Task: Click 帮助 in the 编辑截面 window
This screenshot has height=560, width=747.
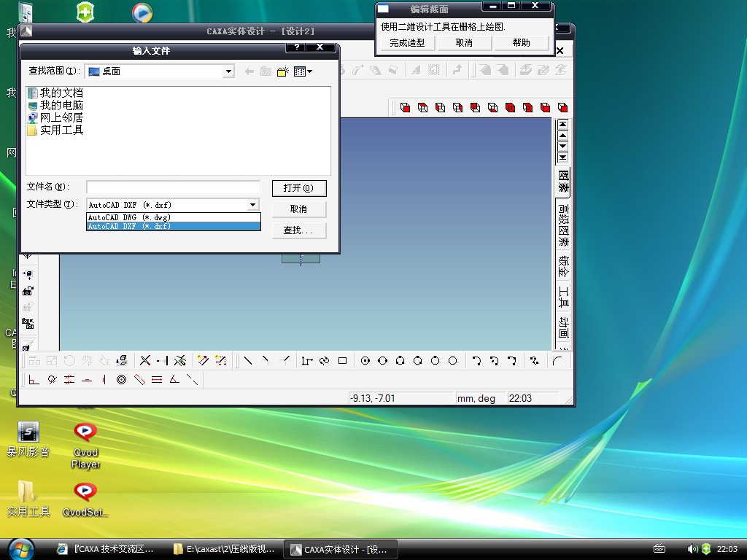Action: (521, 43)
